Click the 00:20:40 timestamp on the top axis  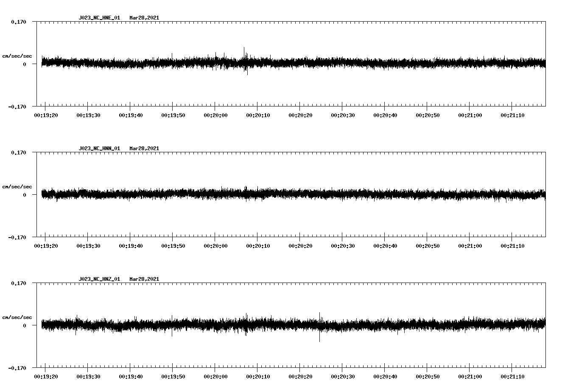tap(385, 114)
